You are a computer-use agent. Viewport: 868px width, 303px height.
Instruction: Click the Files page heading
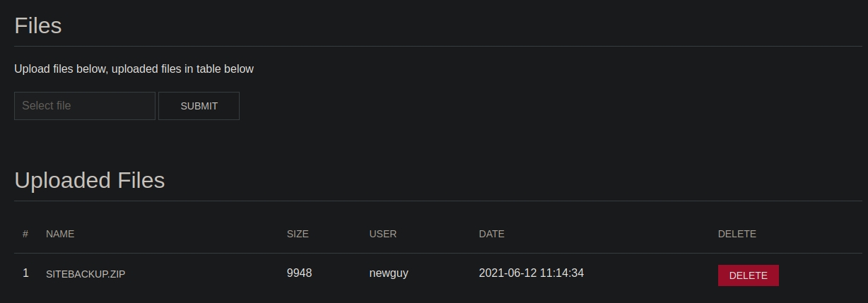pyautogui.click(x=38, y=26)
